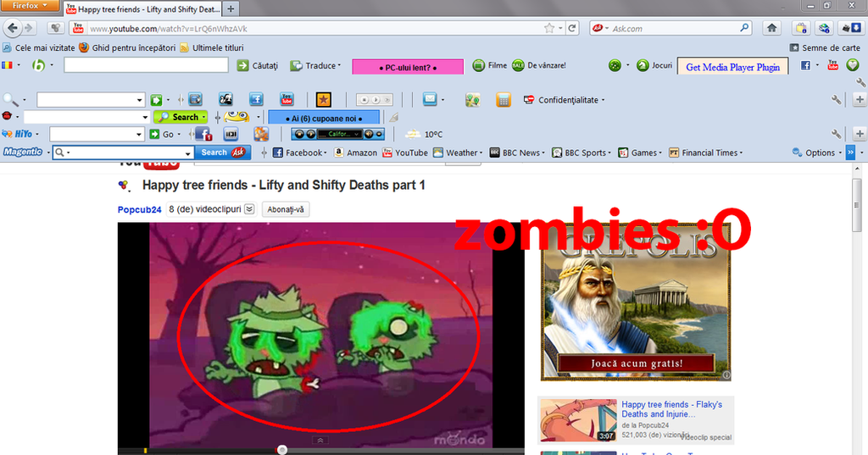
Task: Toggle the small media playback control buttons
Action: (x=374, y=100)
